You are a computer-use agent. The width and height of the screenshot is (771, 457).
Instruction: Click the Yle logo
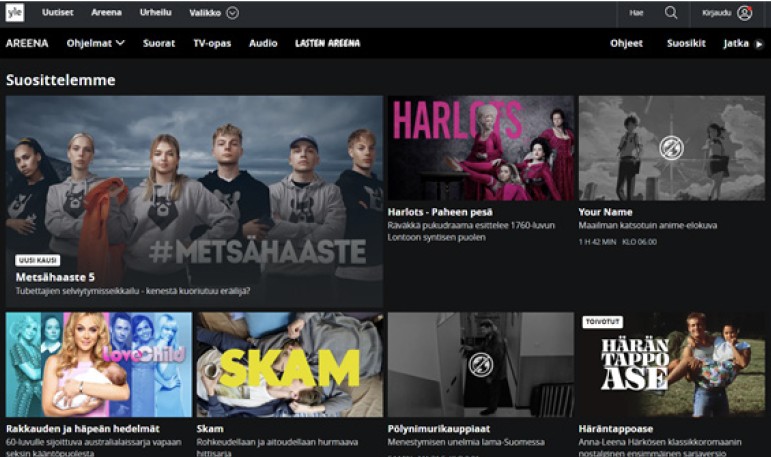(15, 12)
